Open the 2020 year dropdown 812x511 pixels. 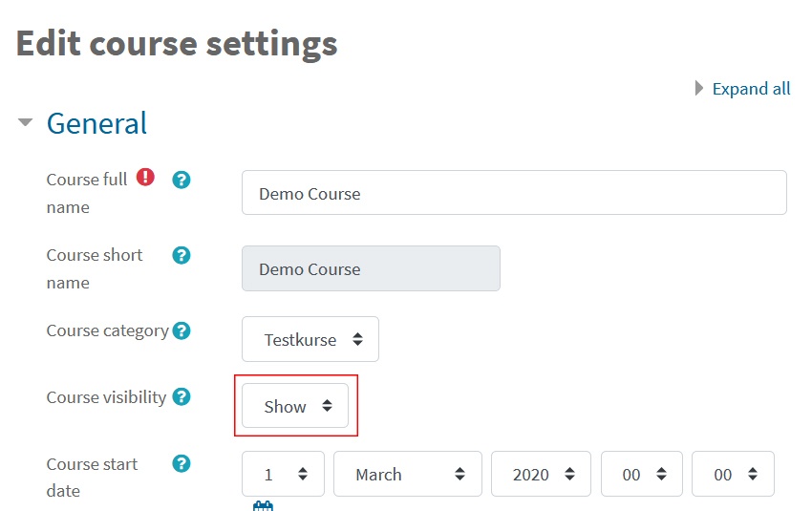coord(541,474)
